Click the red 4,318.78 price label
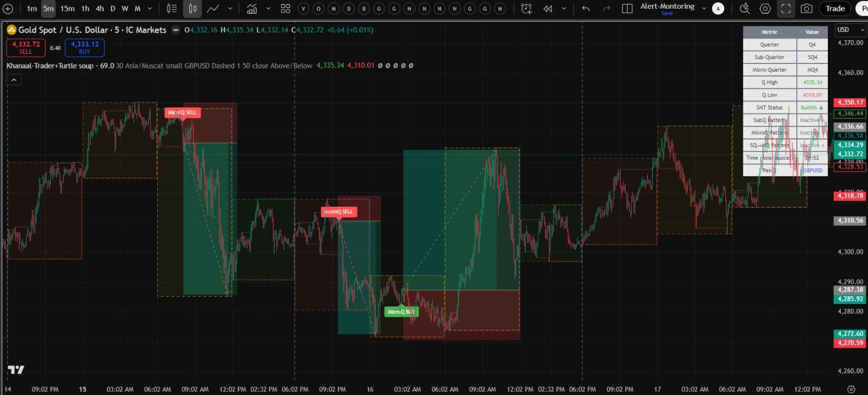The height and width of the screenshot is (395, 868). [x=850, y=196]
